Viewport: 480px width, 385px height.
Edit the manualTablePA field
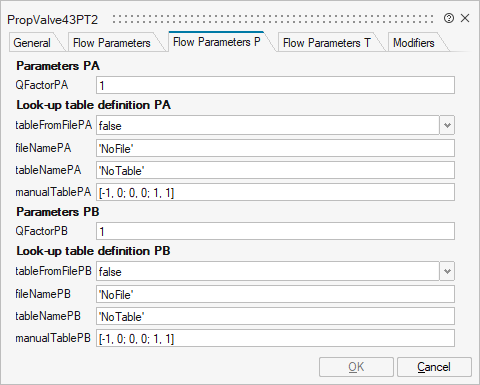click(x=275, y=192)
